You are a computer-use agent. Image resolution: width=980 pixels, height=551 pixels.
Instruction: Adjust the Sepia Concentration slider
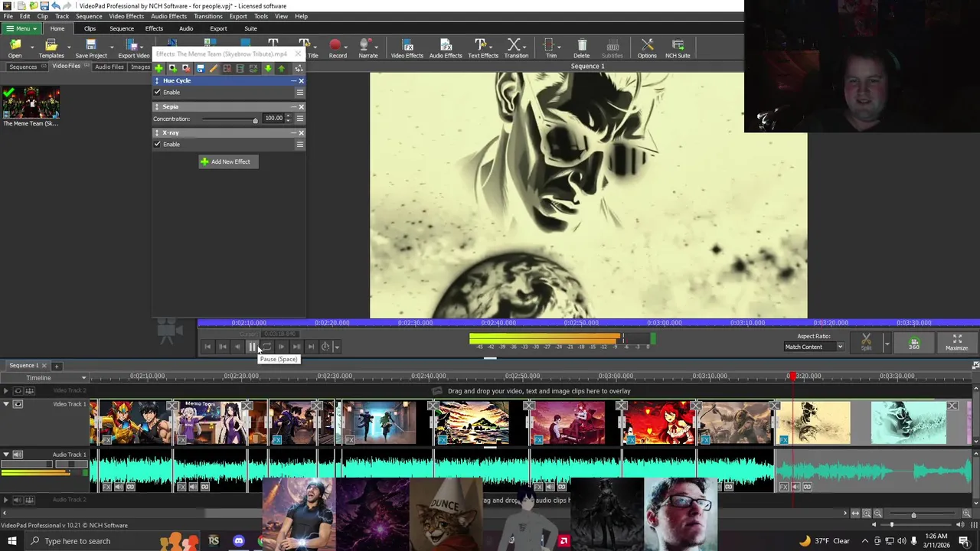[230, 119]
